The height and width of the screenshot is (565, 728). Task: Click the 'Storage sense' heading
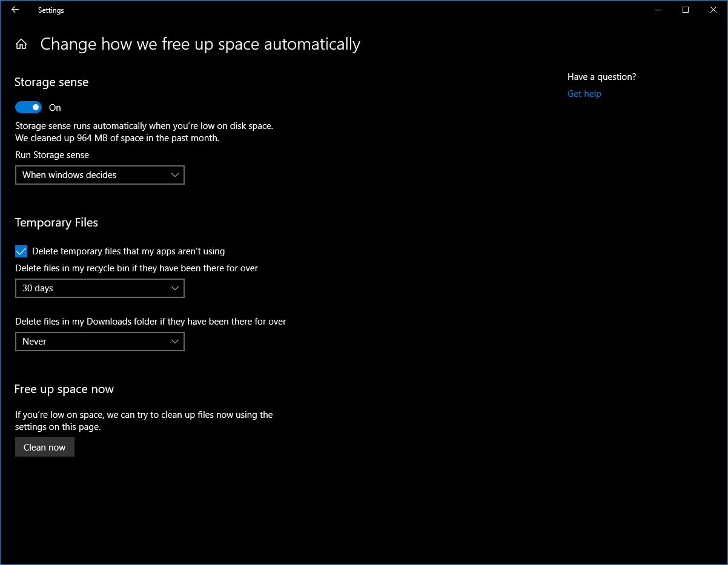pos(51,82)
